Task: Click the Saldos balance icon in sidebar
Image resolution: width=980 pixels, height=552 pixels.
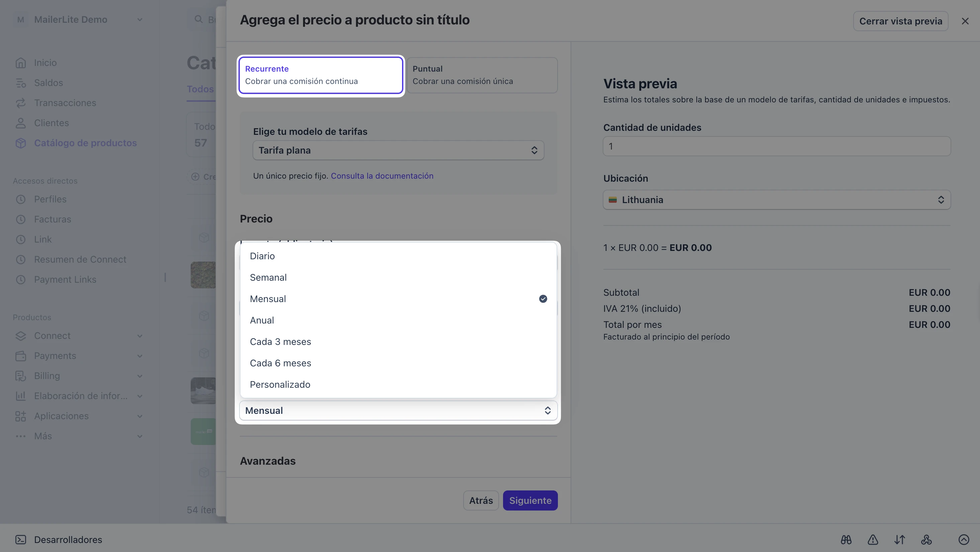Action: click(20, 83)
